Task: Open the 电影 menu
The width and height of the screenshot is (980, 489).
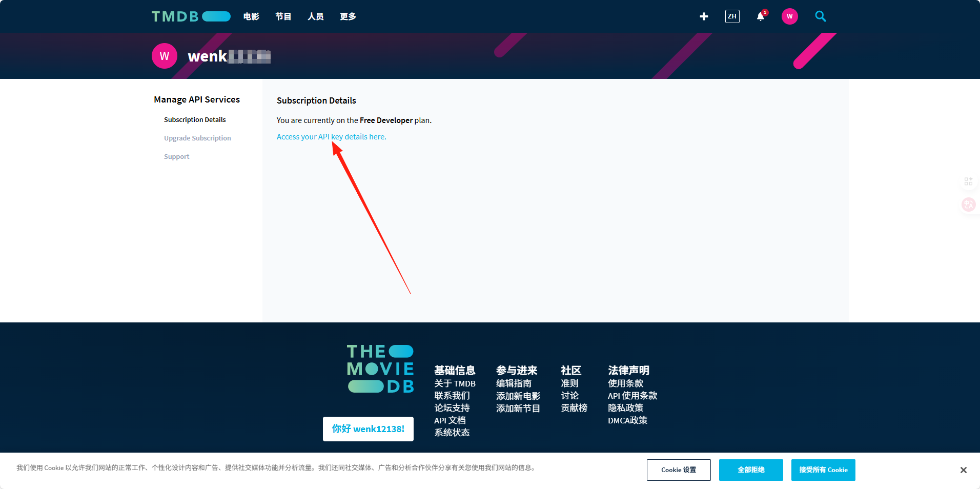Action: pos(251,16)
